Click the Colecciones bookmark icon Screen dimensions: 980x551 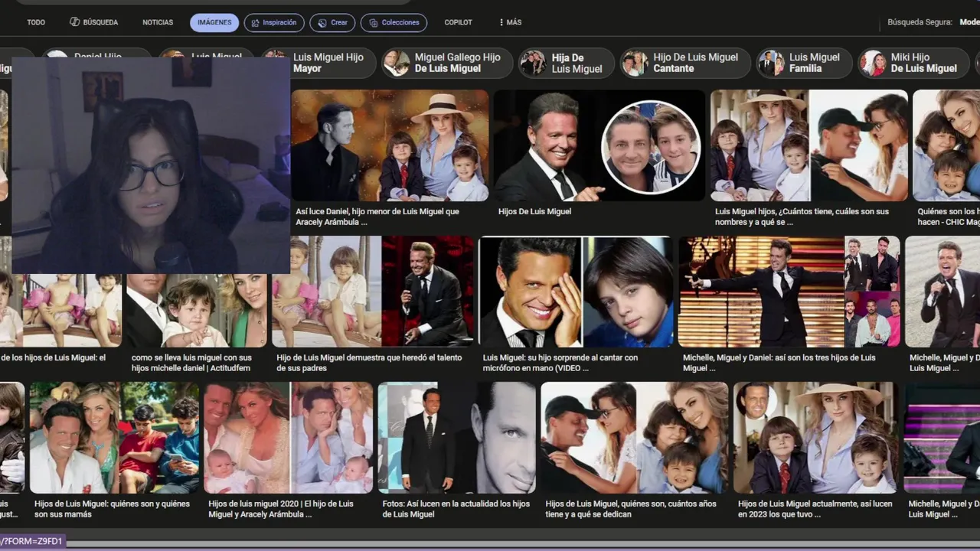373,23
